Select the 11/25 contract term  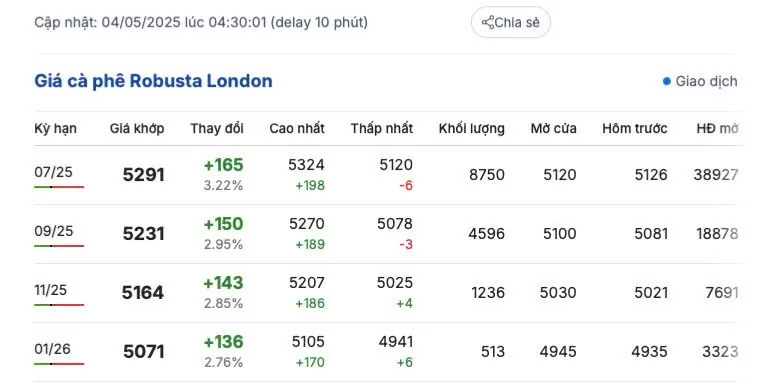pyautogui.click(x=51, y=290)
